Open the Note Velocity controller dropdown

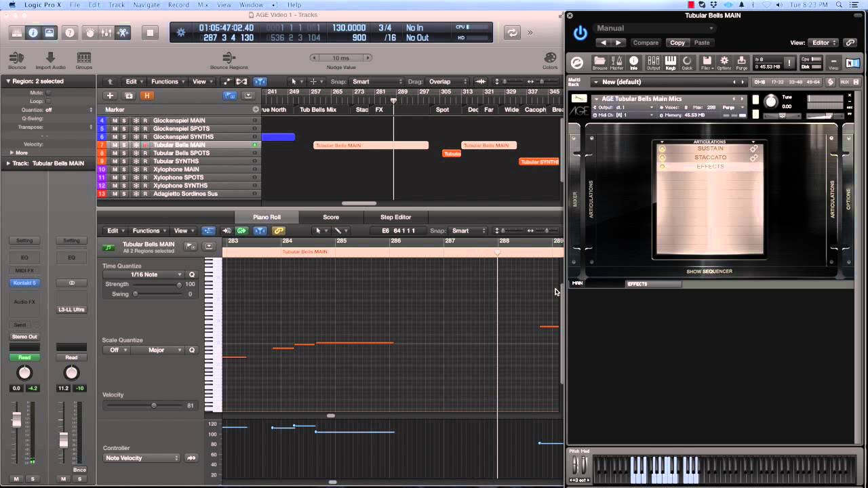pos(141,458)
